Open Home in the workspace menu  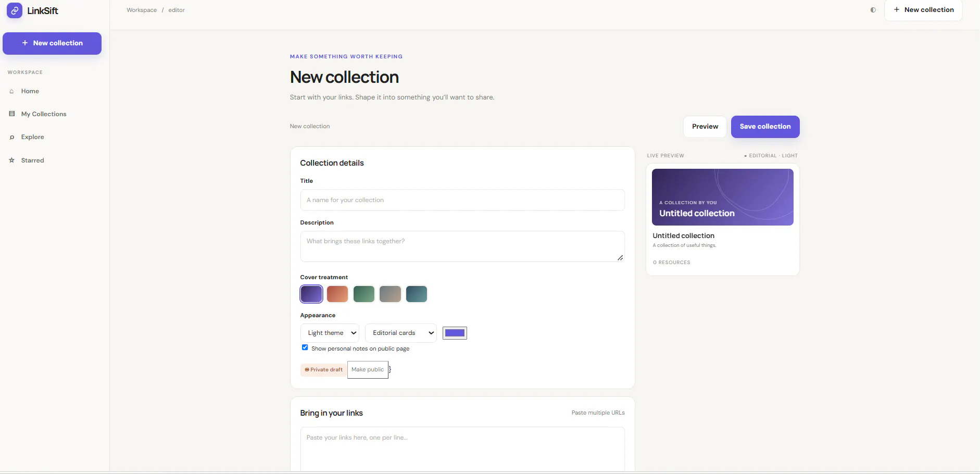click(30, 91)
